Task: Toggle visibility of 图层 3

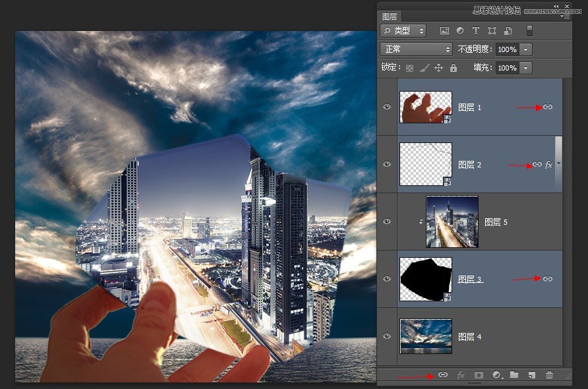Action: point(387,279)
